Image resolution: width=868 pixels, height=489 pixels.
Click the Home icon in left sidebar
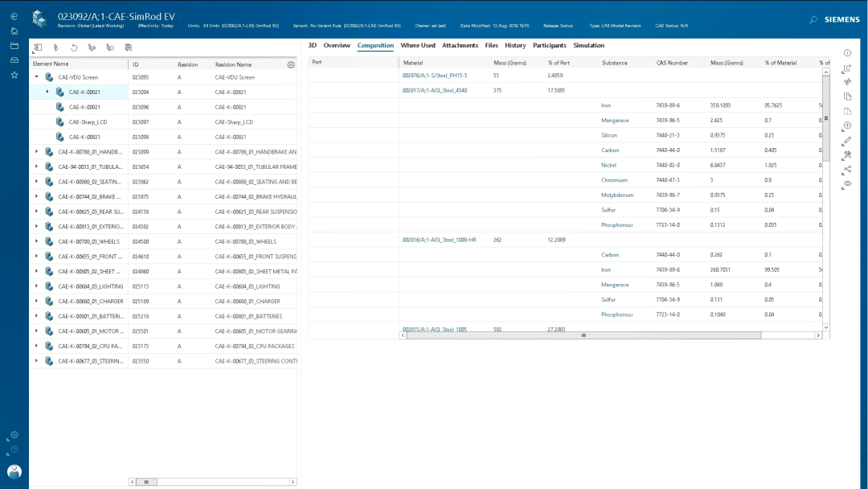(14, 31)
